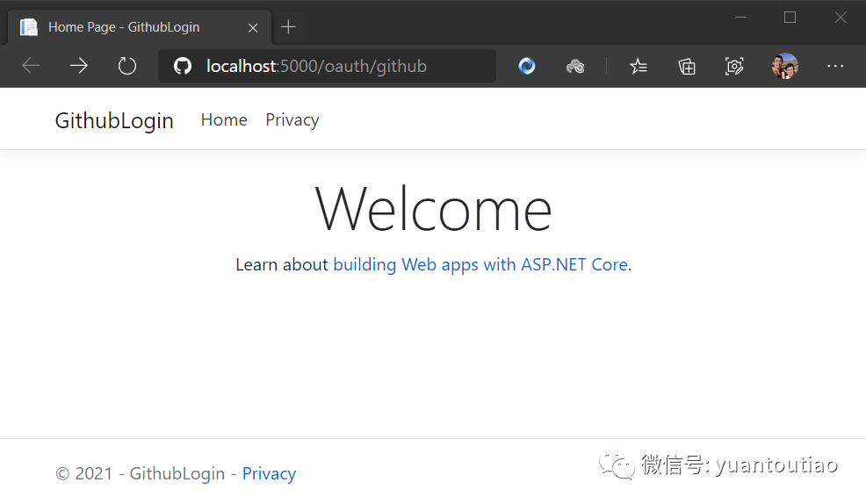
Task: Open the web capture screenshot icon
Action: tap(734, 67)
